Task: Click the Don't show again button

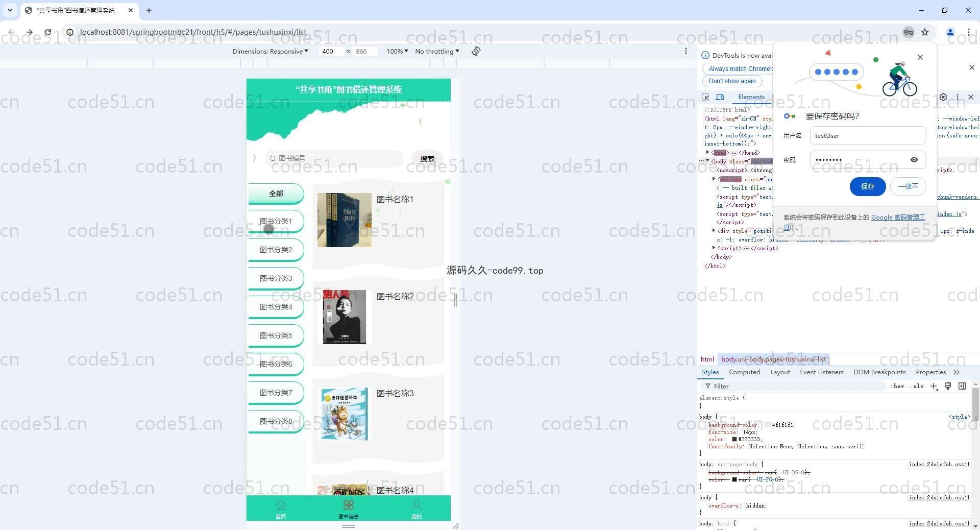Action: click(x=732, y=81)
